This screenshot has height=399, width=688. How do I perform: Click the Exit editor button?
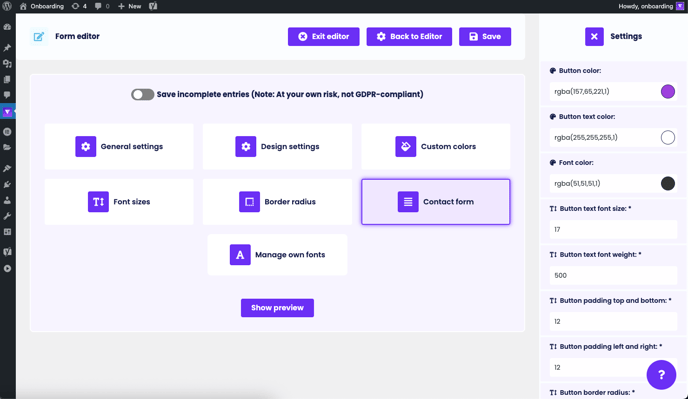point(323,36)
